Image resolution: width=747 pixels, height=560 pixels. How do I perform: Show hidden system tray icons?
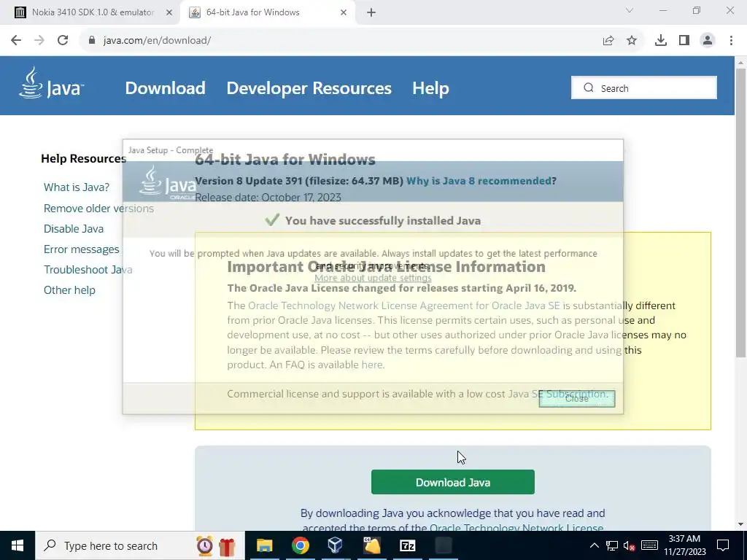point(594,545)
